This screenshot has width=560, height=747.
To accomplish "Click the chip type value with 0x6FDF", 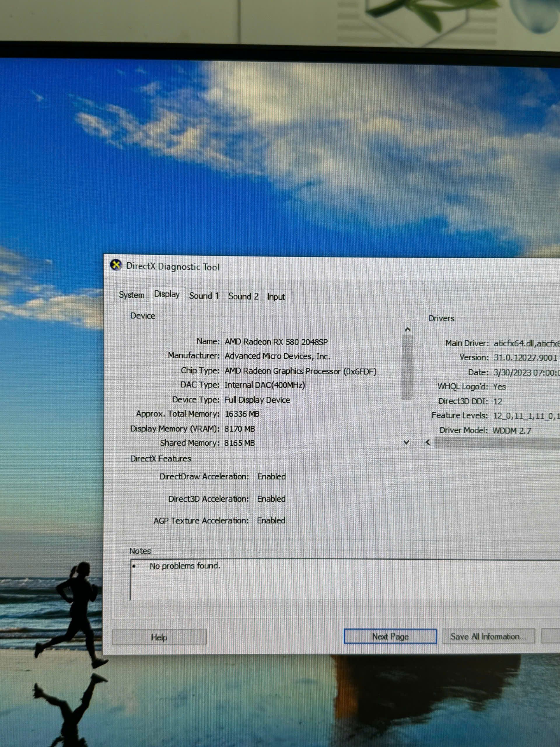I will click(x=300, y=371).
